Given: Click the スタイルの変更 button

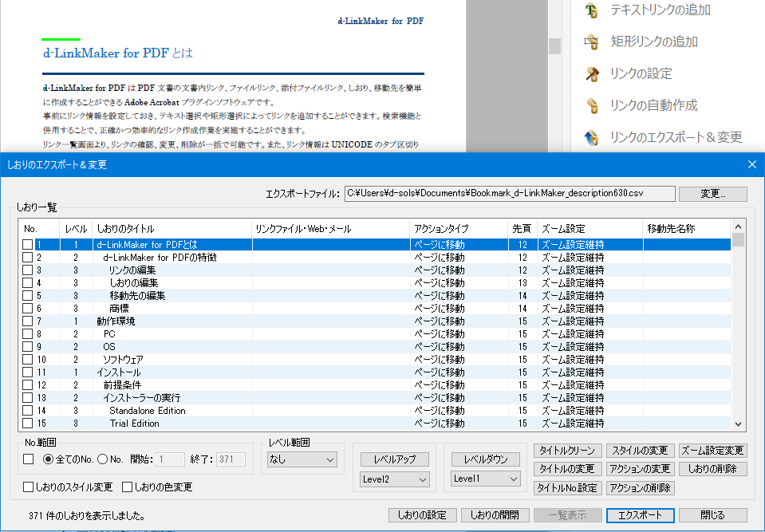Looking at the screenshot, I should pyautogui.click(x=640, y=450).
